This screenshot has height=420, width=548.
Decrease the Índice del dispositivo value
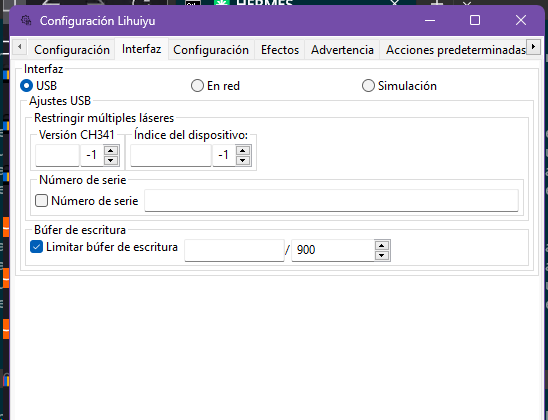tap(243, 160)
